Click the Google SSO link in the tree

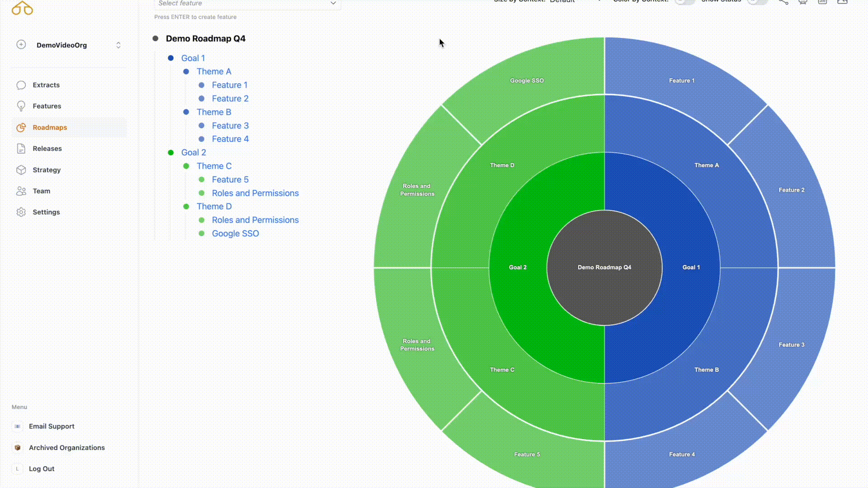click(x=235, y=234)
